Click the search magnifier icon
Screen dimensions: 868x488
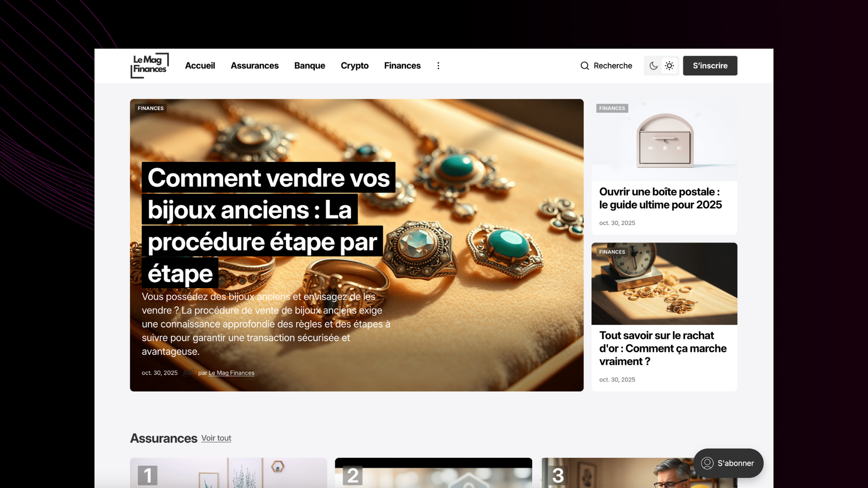pyautogui.click(x=585, y=66)
